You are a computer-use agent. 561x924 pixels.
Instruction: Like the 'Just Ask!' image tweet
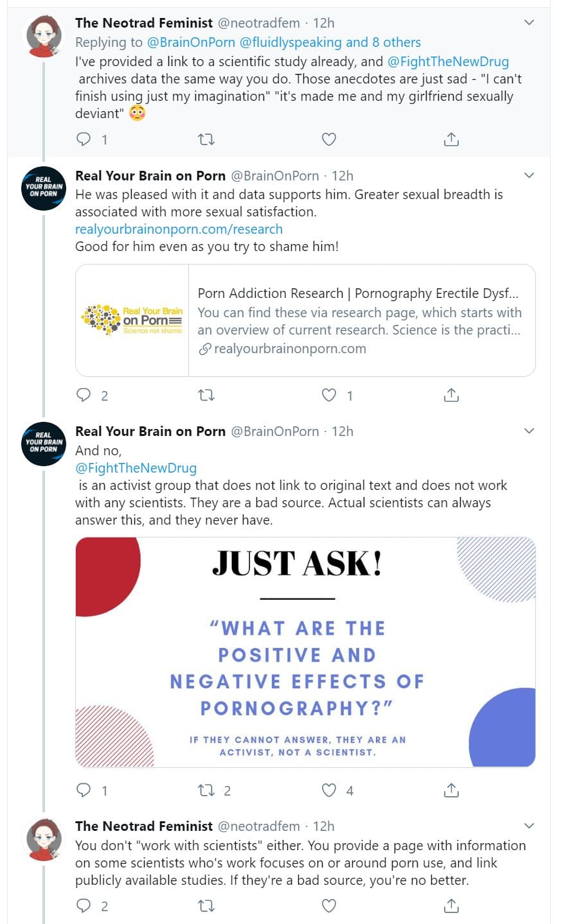tap(328, 790)
